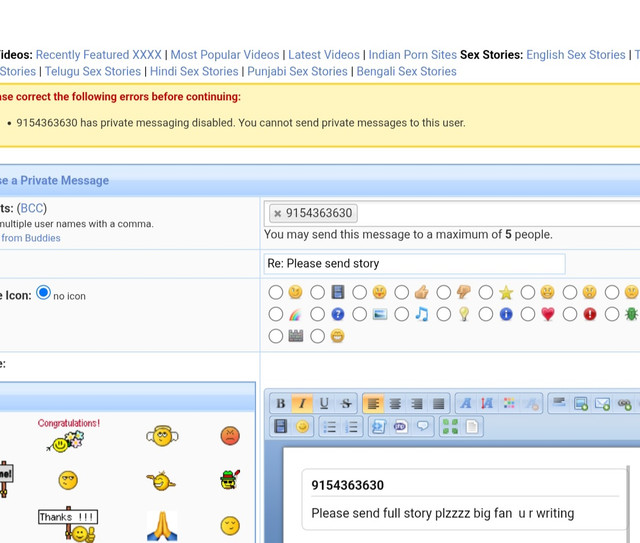This screenshot has width=640, height=543.
Task: Insert a bulleted list
Action: coord(330,427)
